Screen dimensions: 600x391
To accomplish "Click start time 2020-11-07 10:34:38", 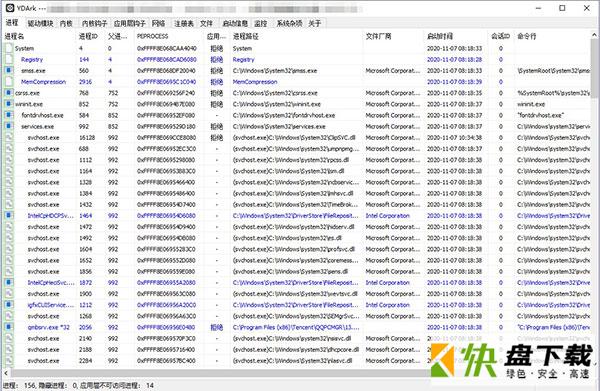I will pos(454,137).
